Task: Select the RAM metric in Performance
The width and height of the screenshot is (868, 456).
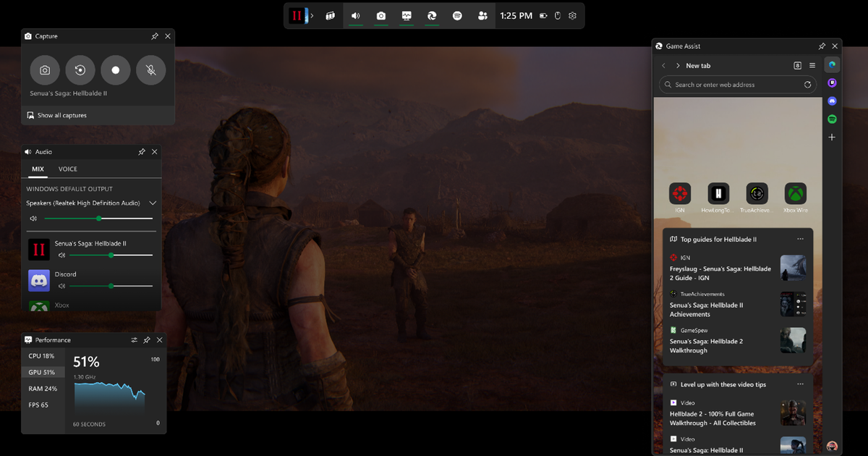Action: point(43,389)
